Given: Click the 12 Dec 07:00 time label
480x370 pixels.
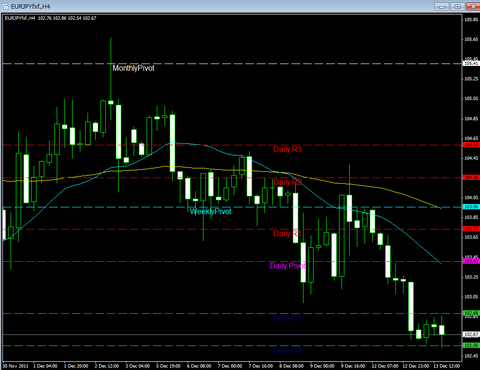Looking at the screenshot, I should pos(385,366).
